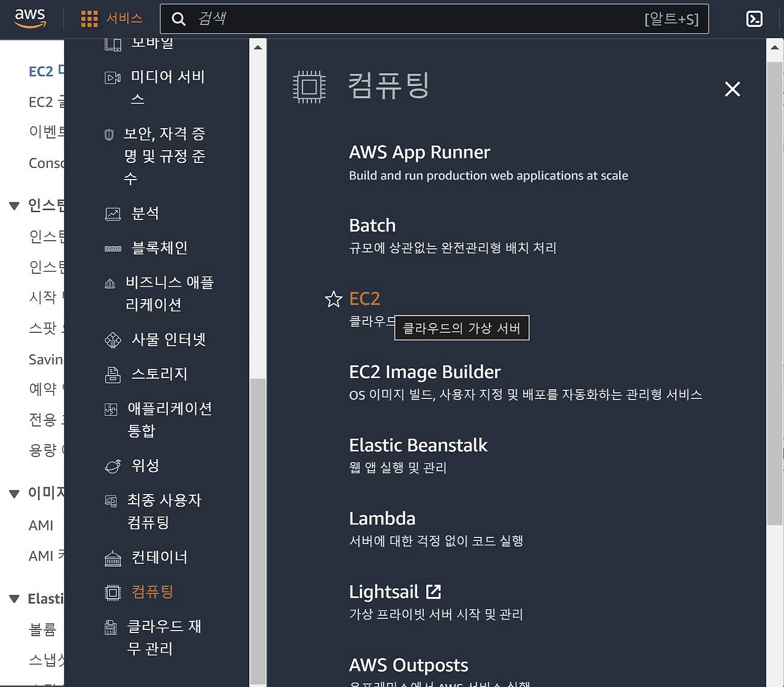Click the 블록체인 chain icon
Screen dimensions: 784x687
tap(113, 249)
